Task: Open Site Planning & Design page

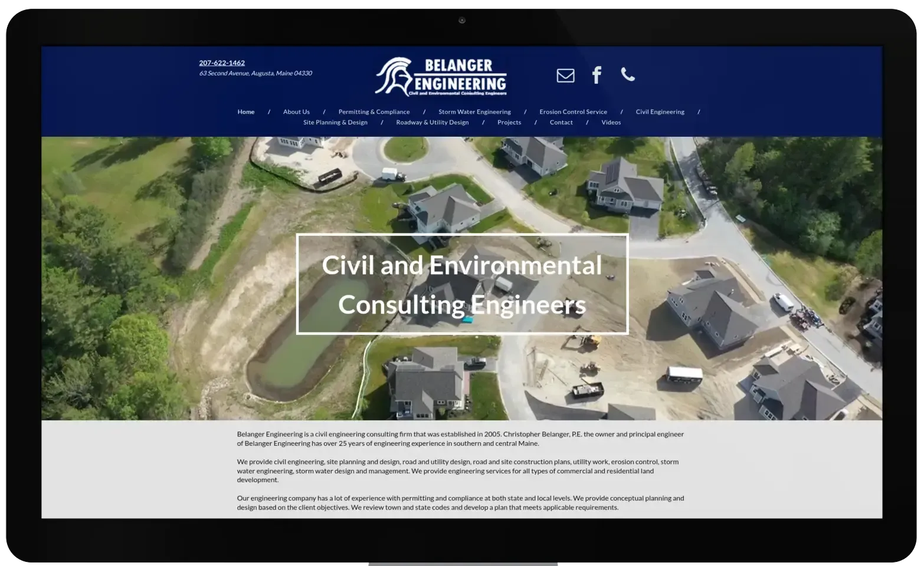Action: [335, 123]
